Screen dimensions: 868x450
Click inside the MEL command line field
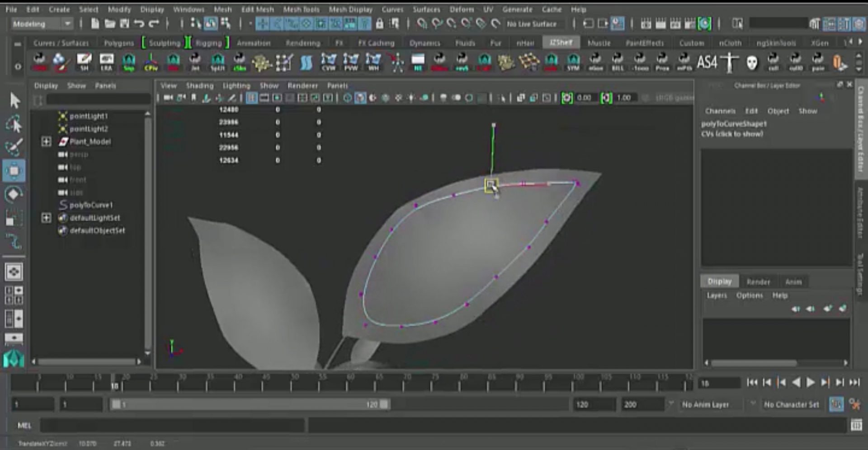point(172,425)
